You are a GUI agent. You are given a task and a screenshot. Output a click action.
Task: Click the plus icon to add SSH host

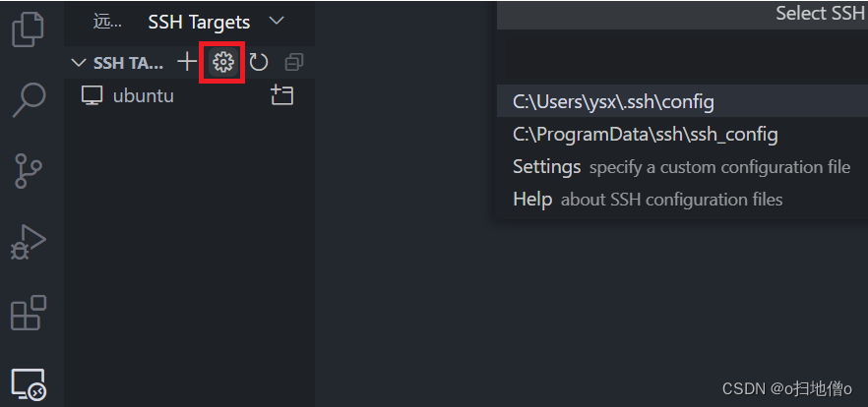coord(187,62)
